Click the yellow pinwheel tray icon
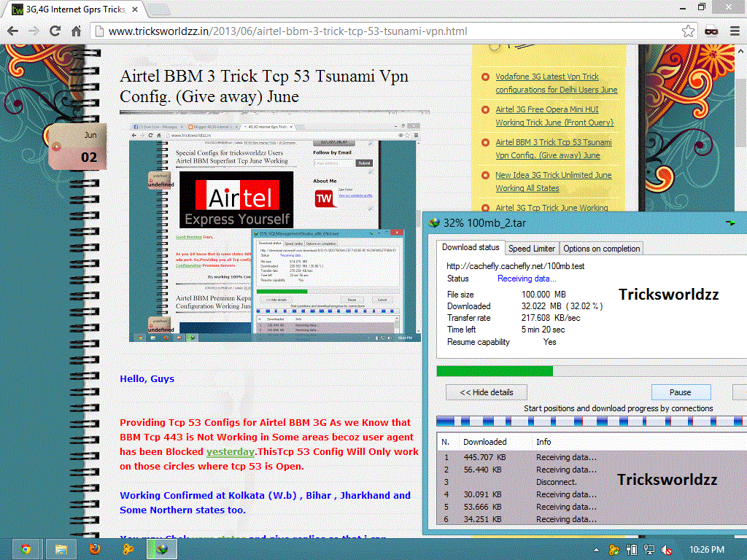The height and width of the screenshot is (560, 747). pyautogui.click(x=614, y=550)
